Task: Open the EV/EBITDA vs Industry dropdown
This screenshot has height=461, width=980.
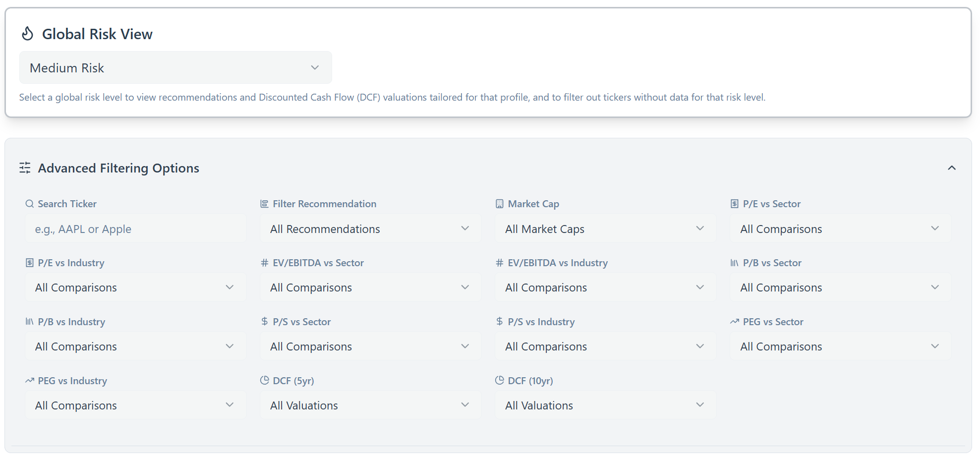Action: point(605,288)
